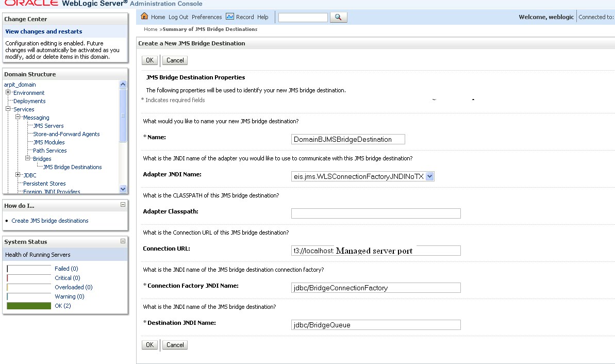Click Domain Structure scrollbar down arrow

tap(123, 189)
